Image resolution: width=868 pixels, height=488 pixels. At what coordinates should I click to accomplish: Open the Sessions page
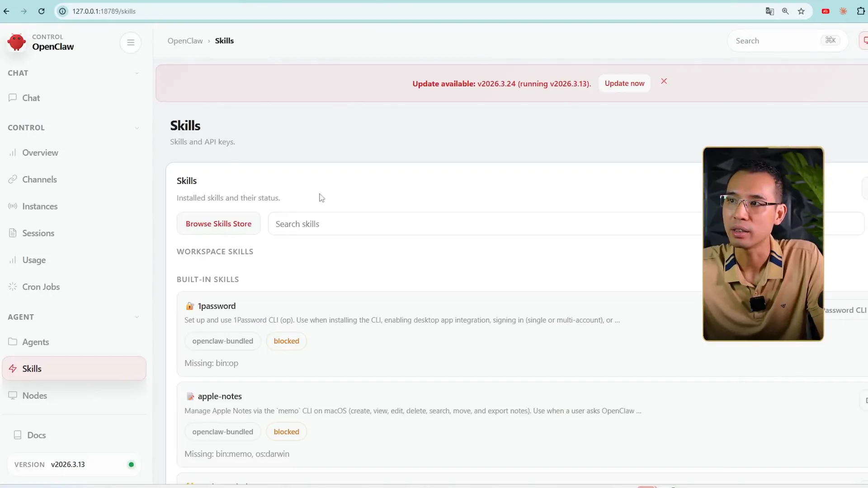tap(74, 233)
